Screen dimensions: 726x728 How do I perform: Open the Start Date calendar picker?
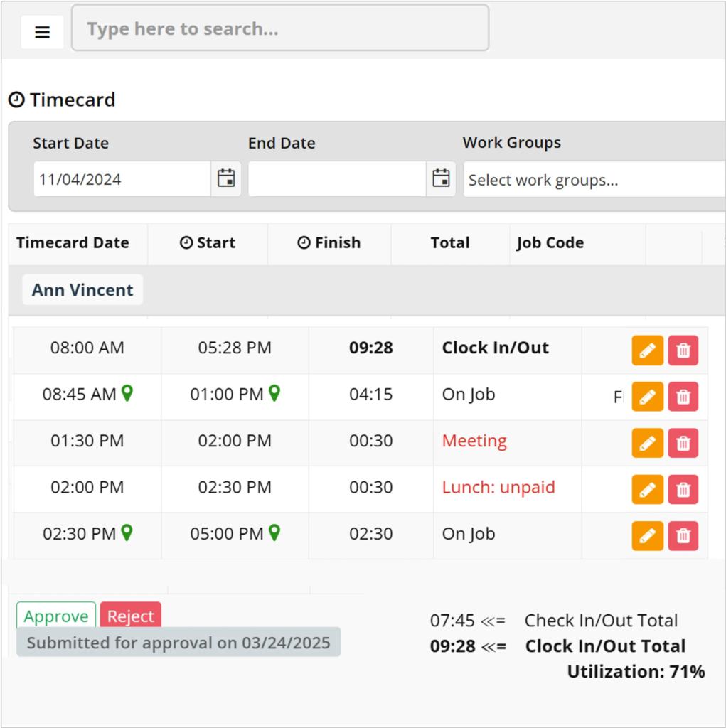[226, 178]
